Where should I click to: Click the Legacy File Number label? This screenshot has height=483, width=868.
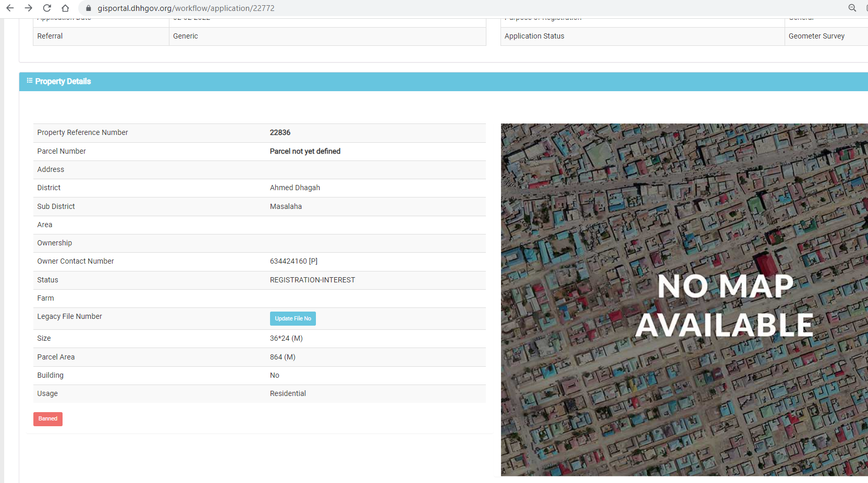click(x=69, y=316)
